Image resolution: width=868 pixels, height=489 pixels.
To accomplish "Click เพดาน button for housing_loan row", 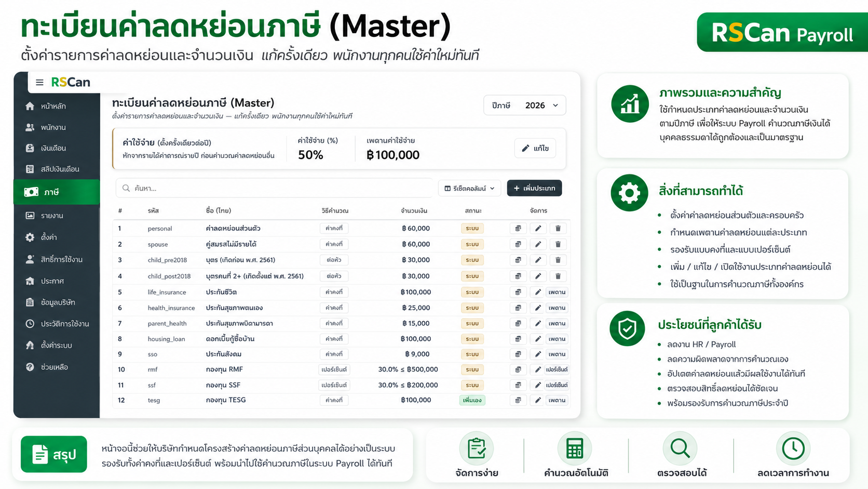I will 557,339.
